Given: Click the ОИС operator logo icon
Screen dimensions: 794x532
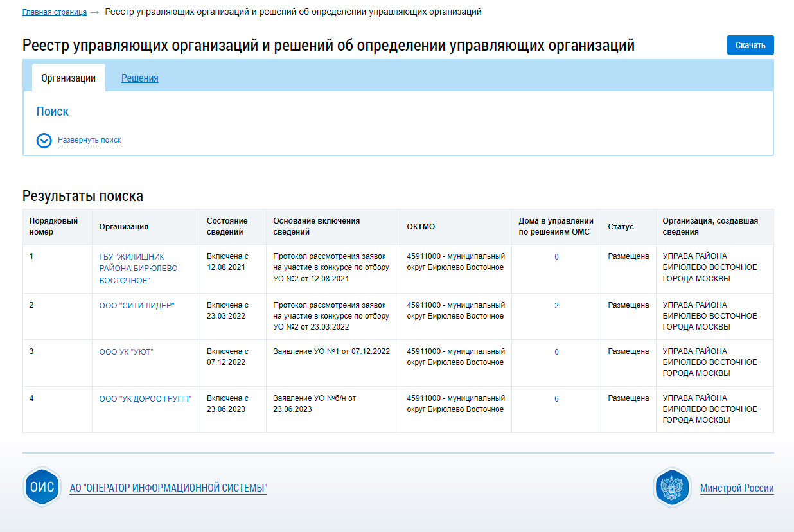Looking at the screenshot, I should [42, 487].
